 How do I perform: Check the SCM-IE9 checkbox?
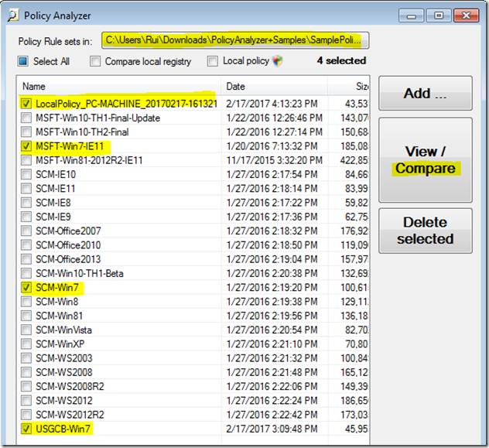tap(26, 217)
